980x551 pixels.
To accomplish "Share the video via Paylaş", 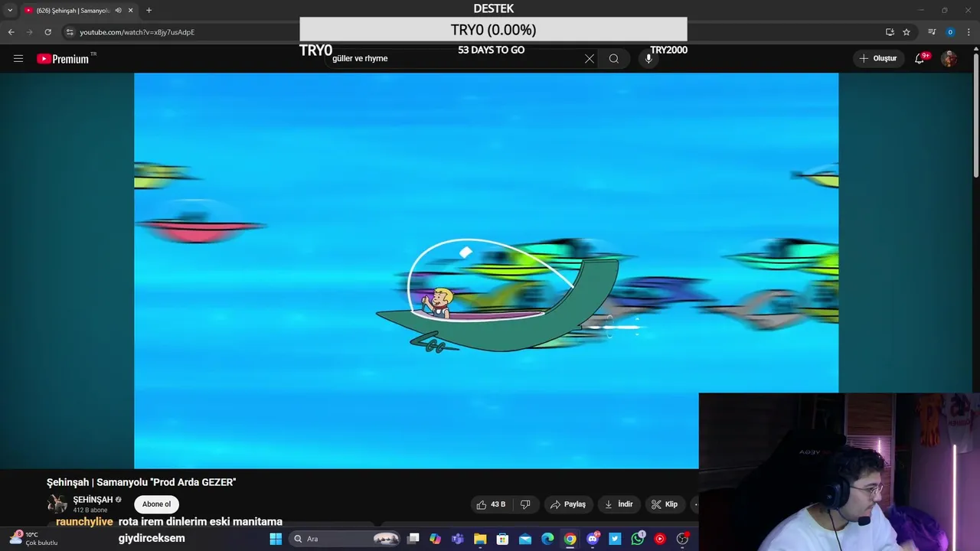I will click(x=567, y=504).
